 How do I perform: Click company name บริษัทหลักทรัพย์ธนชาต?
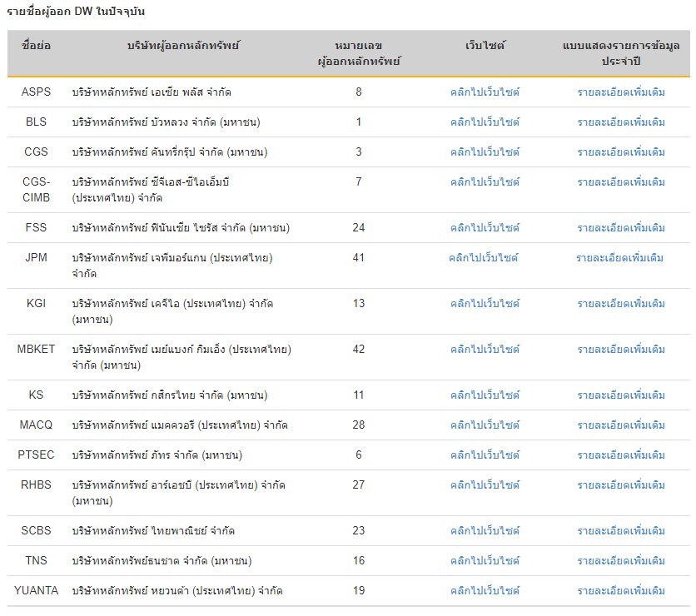tap(162, 560)
